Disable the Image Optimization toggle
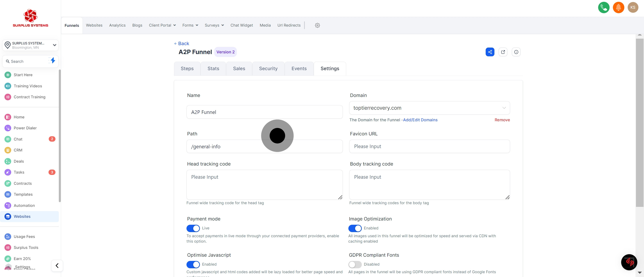The image size is (644, 277). 355,228
